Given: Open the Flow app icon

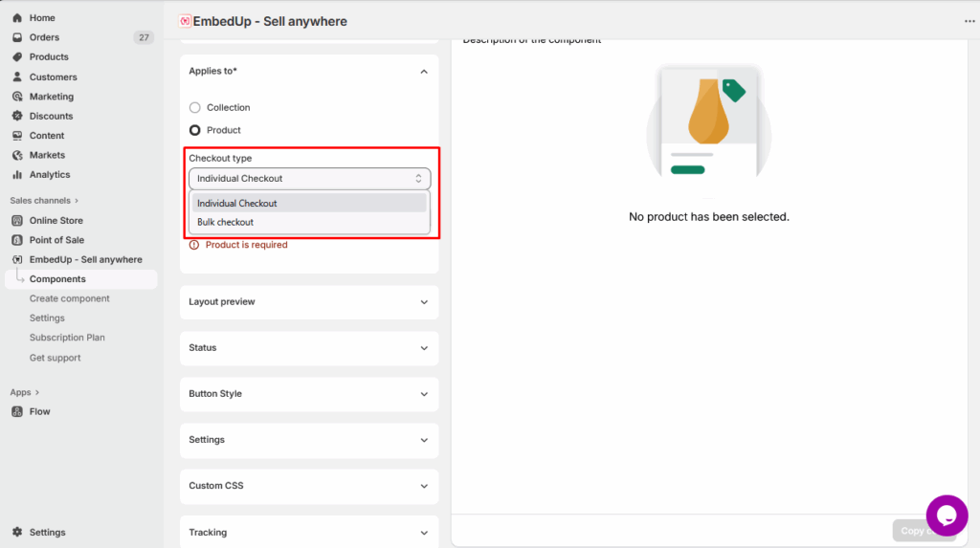Looking at the screenshot, I should coord(17,412).
